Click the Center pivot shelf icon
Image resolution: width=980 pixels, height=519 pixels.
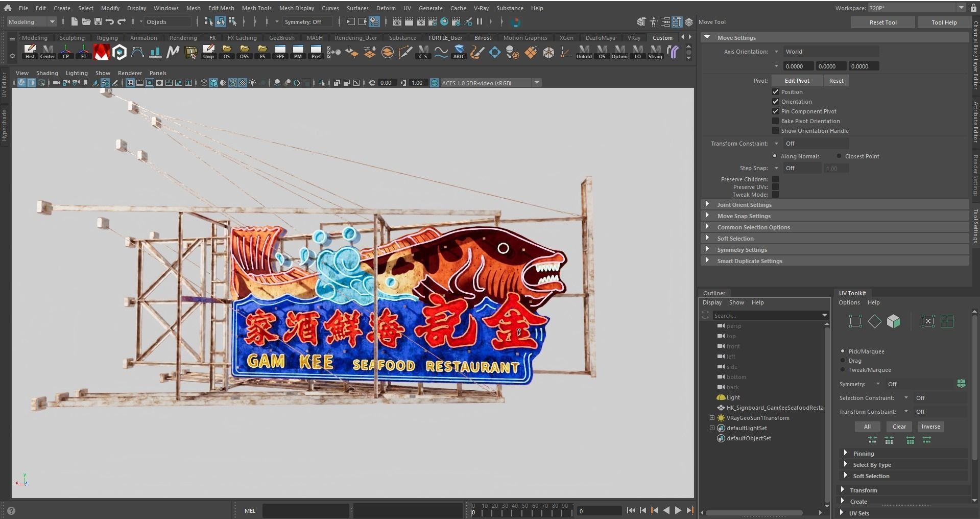[x=47, y=52]
